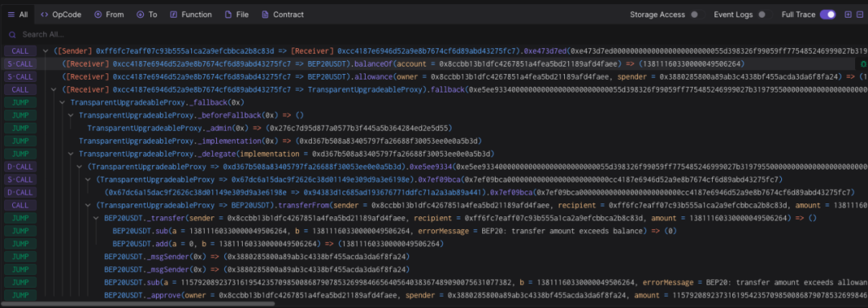Viewport: 868px width, 308px height.
Task: Click the search magnifier icon
Action: 13,35
